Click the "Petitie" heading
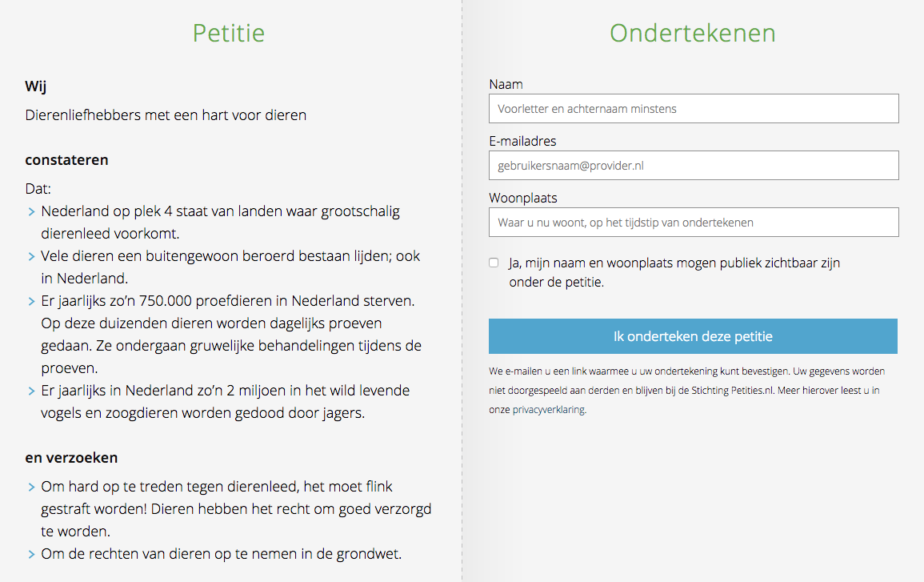924x582 pixels. (228, 33)
